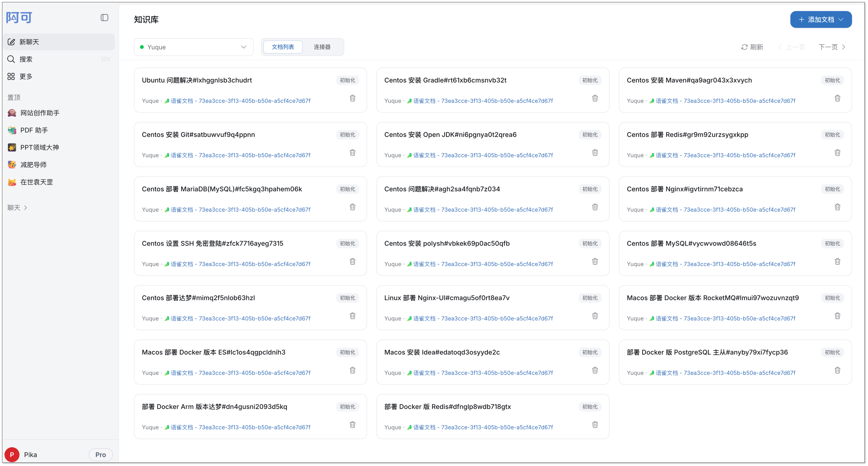Switch to the 连接器 tab
The image size is (868, 466).
point(322,47)
